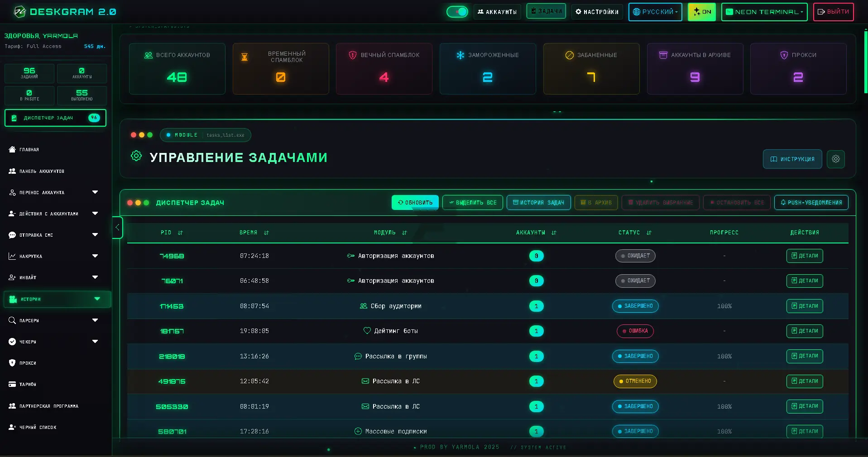Click the Отменено status badge
This screenshot has height=457, width=868.
click(x=635, y=381)
